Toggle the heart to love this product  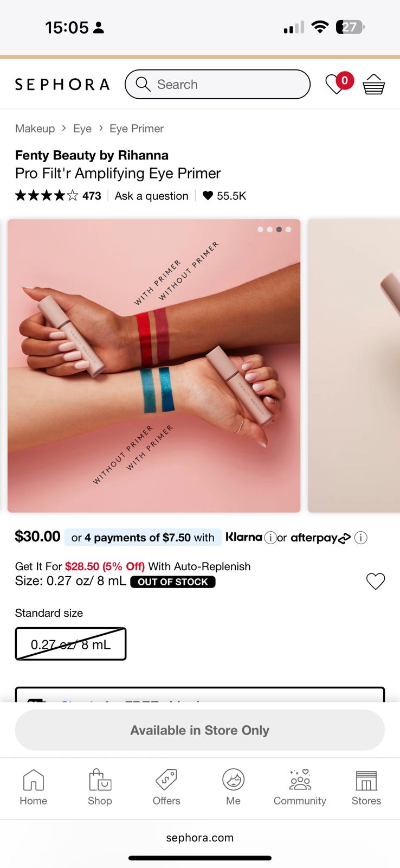[x=376, y=581]
